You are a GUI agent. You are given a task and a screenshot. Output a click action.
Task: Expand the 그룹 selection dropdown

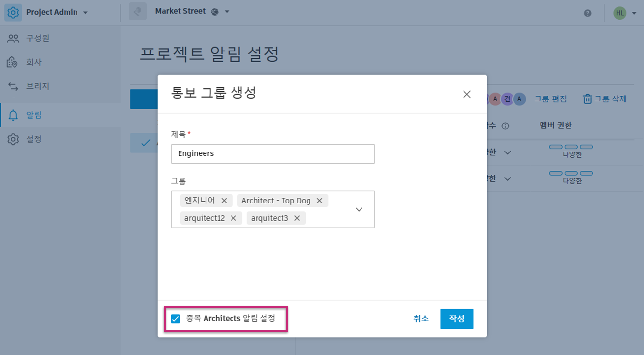(x=359, y=209)
